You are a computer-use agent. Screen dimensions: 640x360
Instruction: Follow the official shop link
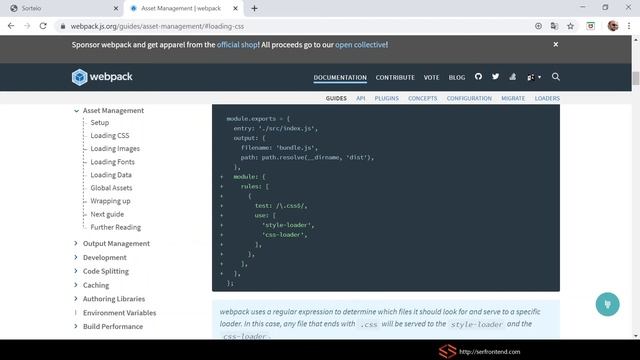point(237,44)
